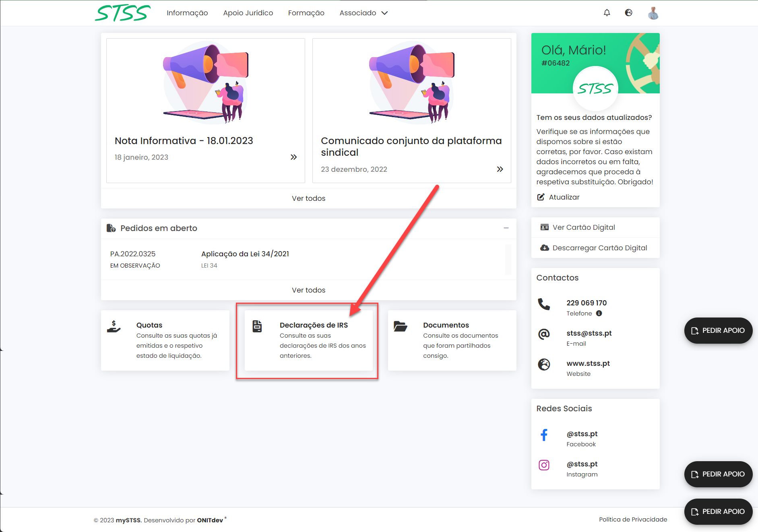Open @stss.pt Facebook link

tap(582, 434)
